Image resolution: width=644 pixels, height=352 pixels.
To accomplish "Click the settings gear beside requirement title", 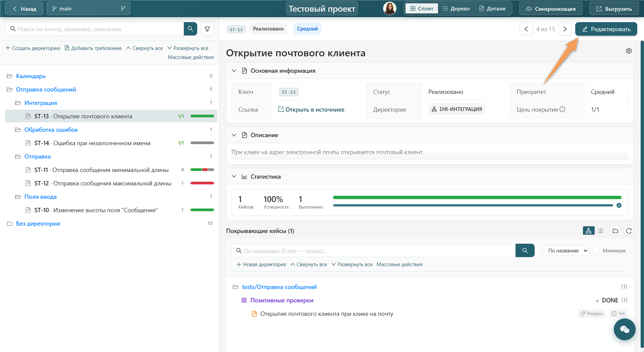I will (629, 51).
